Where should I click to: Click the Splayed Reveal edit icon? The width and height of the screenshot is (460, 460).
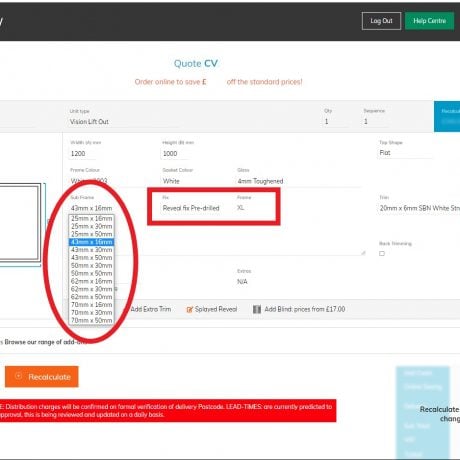click(190, 310)
